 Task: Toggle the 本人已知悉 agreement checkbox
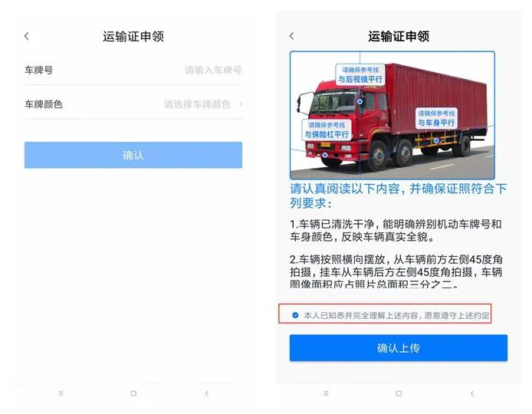(295, 315)
